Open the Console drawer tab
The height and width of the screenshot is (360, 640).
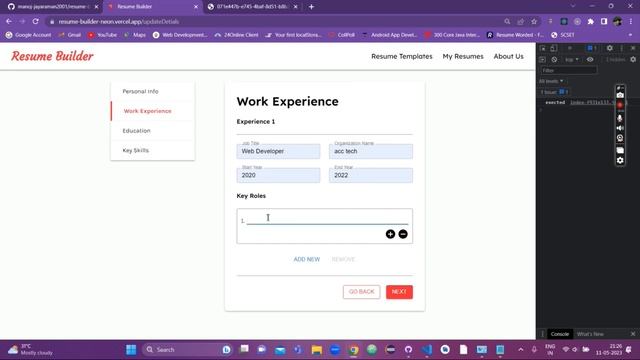[x=560, y=334]
